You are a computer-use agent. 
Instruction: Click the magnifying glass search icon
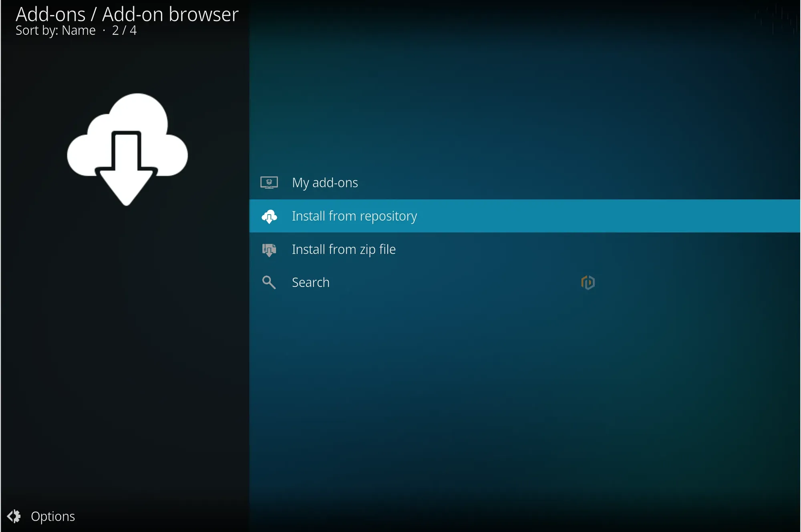pyautogui.click(x=269, y=283)
